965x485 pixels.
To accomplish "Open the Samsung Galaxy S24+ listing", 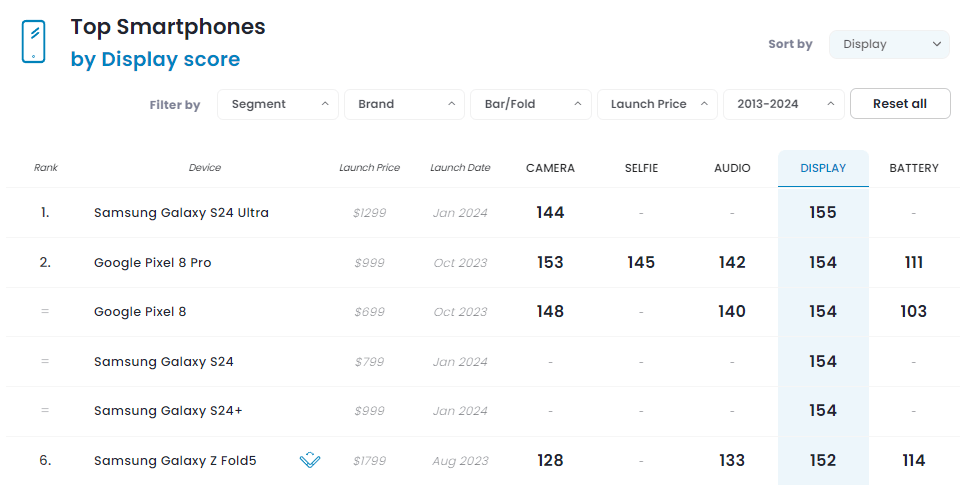I will (166, 411).
